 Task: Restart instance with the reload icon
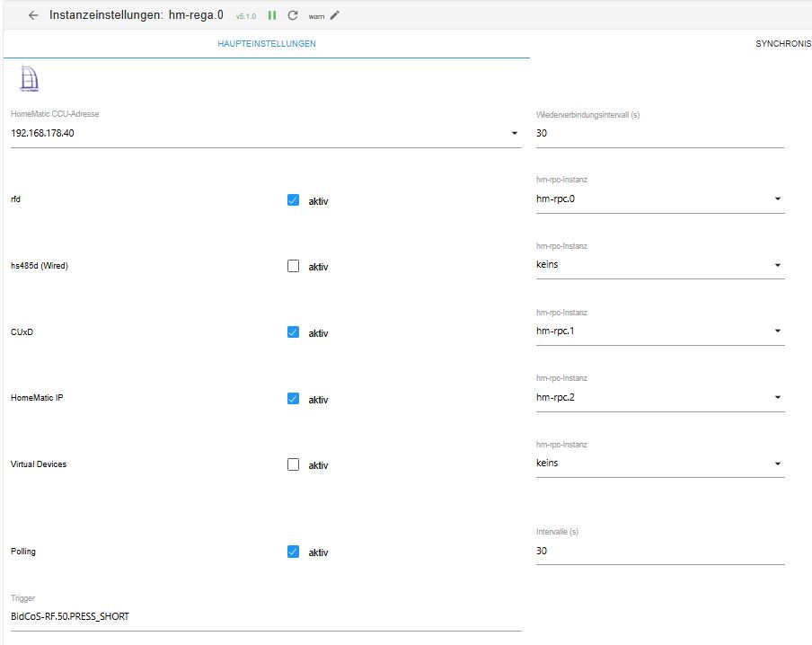coord(293,15)
